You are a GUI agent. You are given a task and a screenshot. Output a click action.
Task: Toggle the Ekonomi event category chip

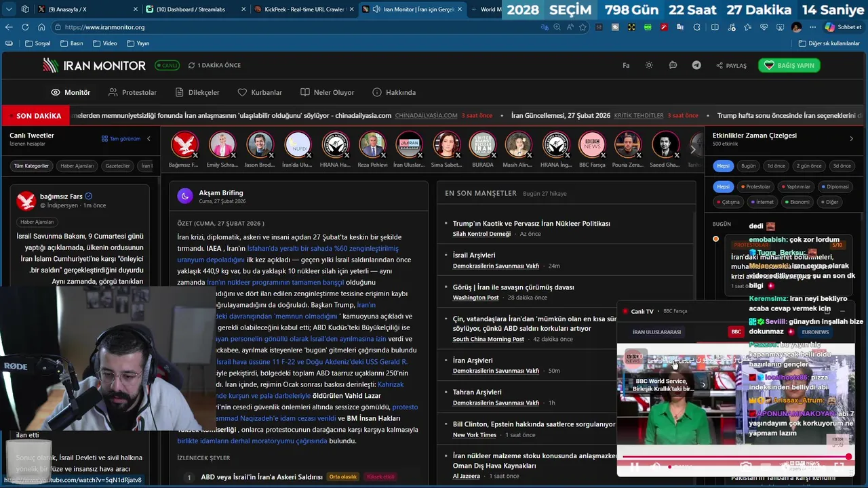pos(797,202)
